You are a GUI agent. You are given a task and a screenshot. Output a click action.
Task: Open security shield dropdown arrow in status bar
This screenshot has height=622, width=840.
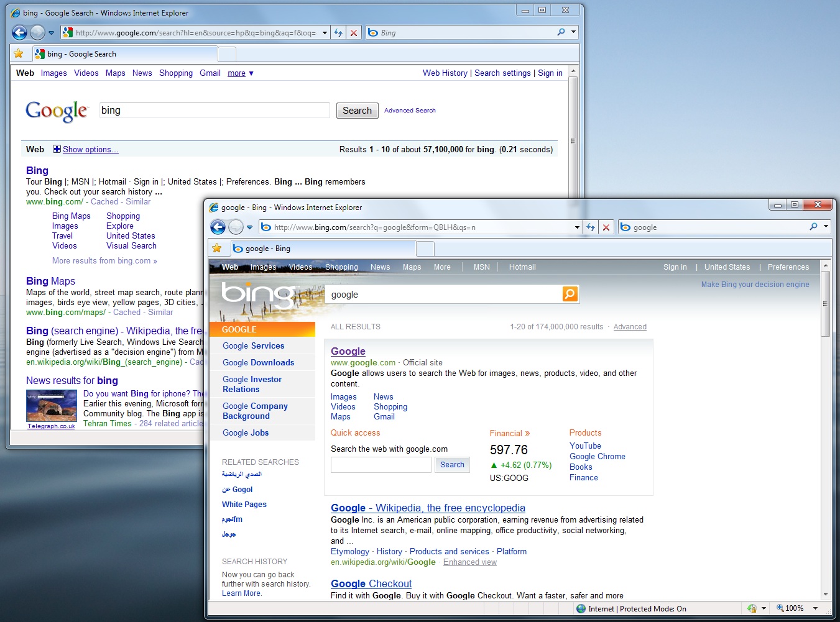coord(764,608)
